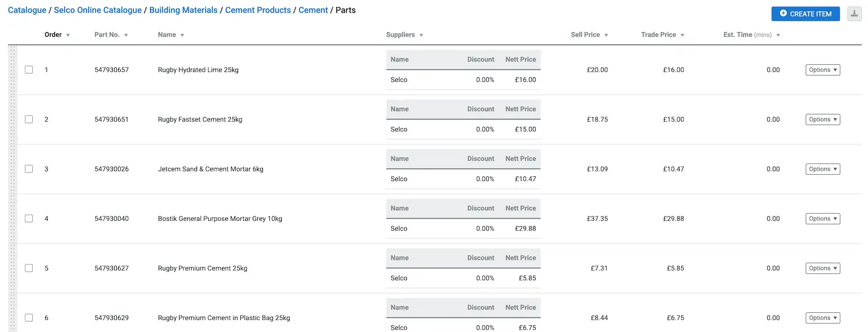Click the £10.47 trade price value
868x332 pixels.
pos(673,169)
